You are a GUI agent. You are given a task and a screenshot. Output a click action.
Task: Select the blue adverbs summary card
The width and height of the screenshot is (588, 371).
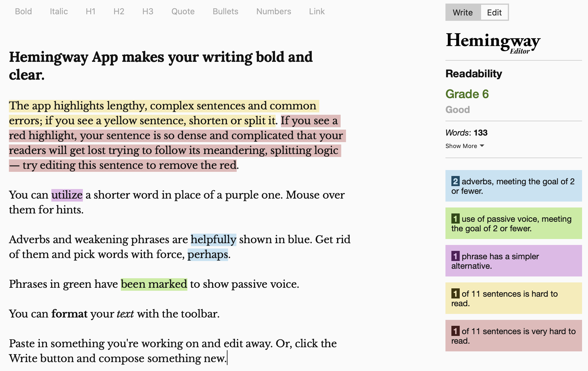tap(513, 186)
